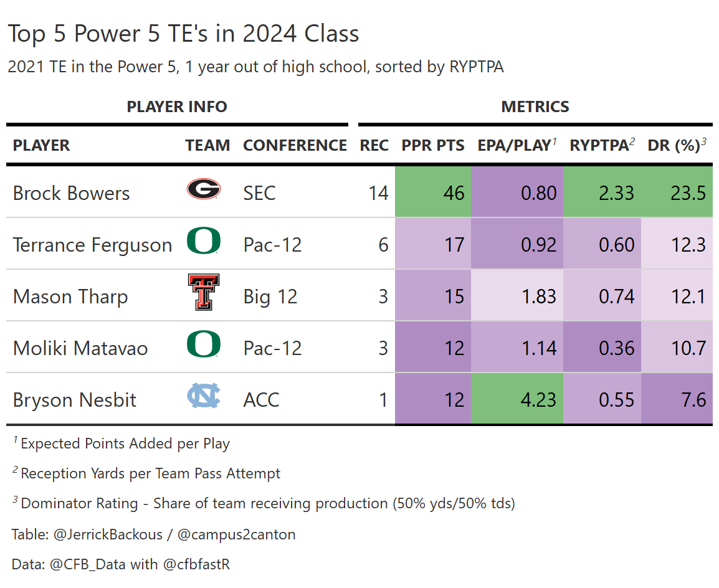719x588 pixels.
Task: Click the Mason Tharp player name
Action: click(x=70, y=296)
